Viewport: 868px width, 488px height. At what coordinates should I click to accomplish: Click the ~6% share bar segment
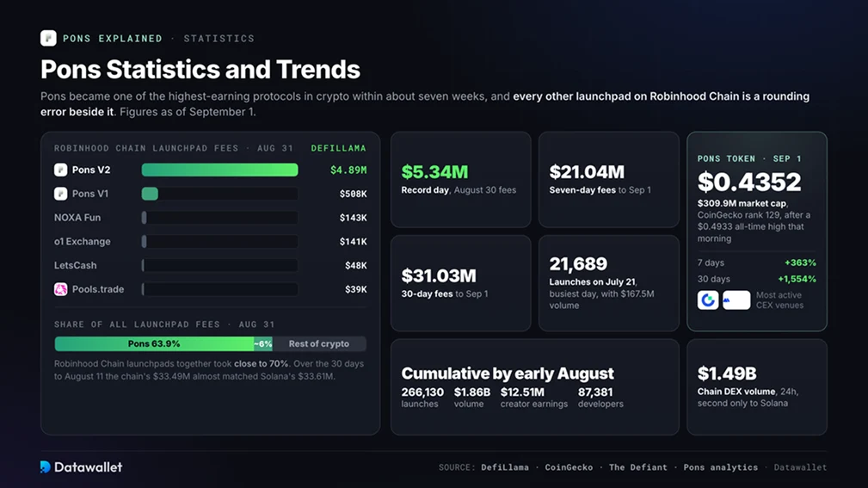point(263,343)
